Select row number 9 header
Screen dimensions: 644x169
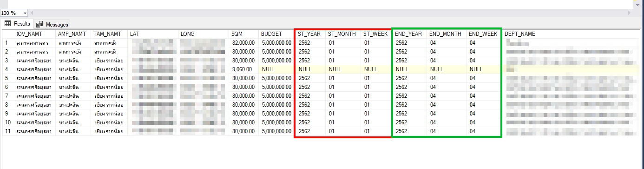click(x=9, y=114)
